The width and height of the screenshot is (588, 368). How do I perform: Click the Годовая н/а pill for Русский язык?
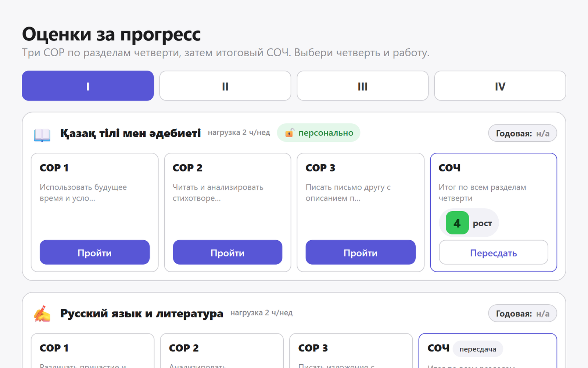coord(523,314)
